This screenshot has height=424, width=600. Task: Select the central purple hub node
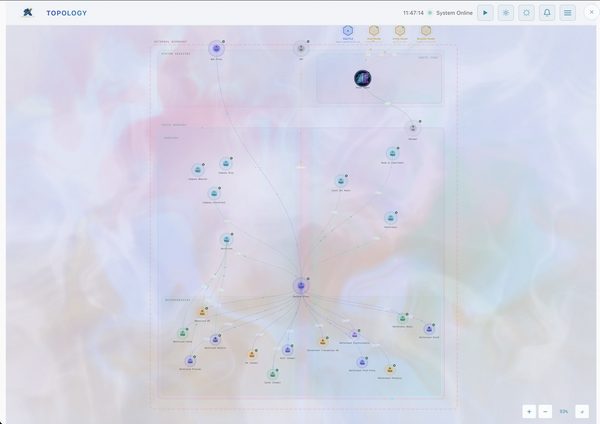coord(301,286)
